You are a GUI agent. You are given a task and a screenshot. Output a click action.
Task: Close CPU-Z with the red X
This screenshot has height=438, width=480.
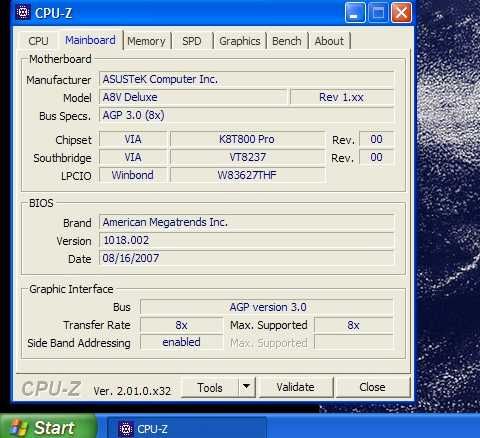pos(401,13)
